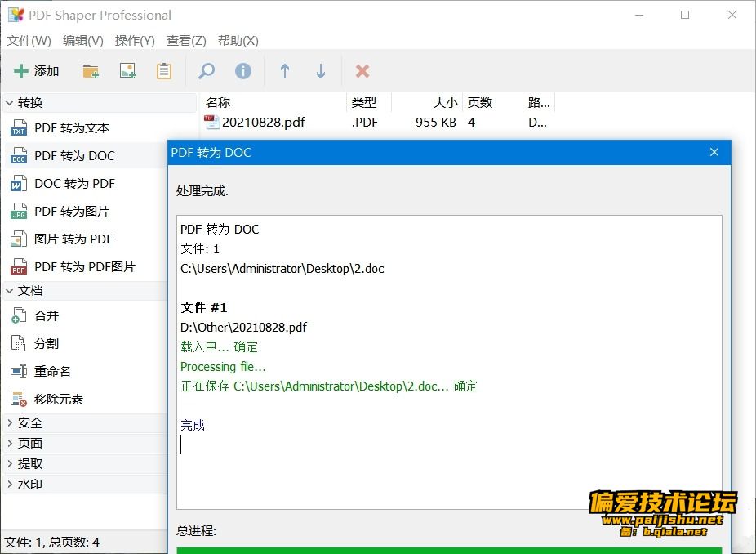Viewport: 756px width, 554px height.
Task: Click the add folder toolbar icon
Action: [x=91, y=71]
